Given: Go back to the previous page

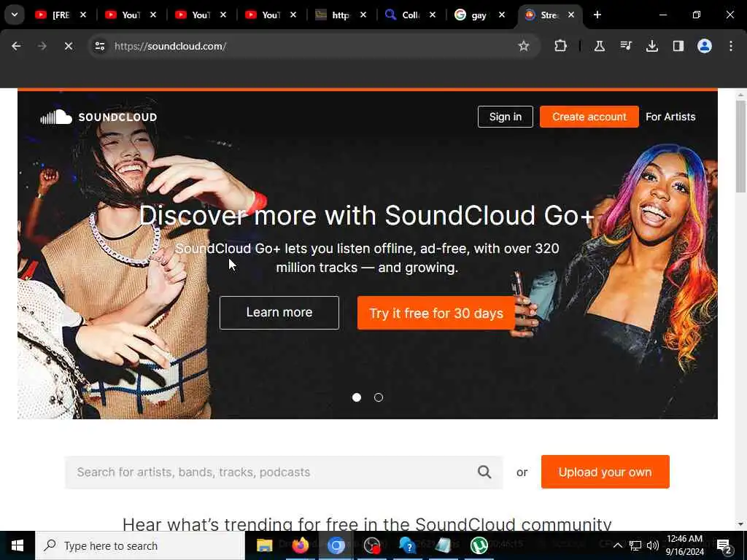Looking at the screenshot, I should [x=16, y=46].
